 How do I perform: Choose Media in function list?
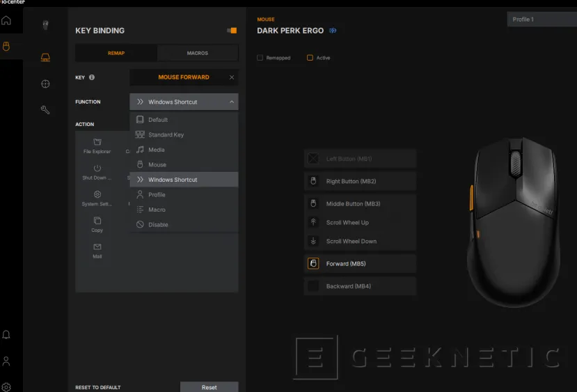184,150
